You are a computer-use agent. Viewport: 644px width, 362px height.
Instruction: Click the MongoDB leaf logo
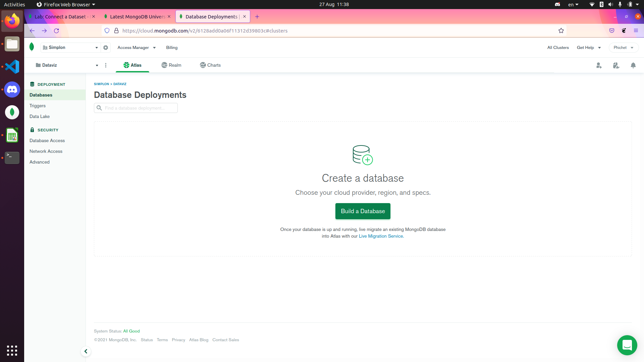(x=32, y=47)
